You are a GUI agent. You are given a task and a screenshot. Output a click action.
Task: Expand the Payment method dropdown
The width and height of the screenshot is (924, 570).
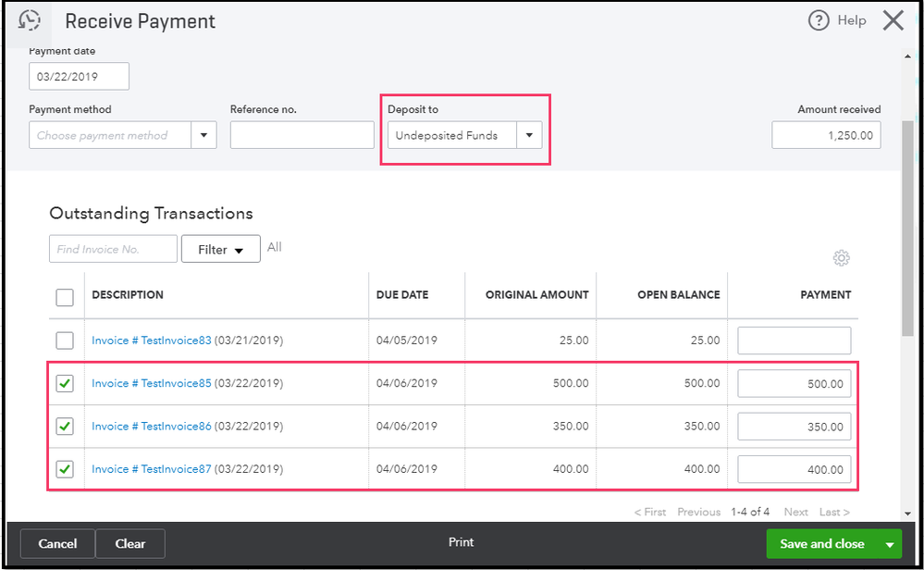point(203,135)
